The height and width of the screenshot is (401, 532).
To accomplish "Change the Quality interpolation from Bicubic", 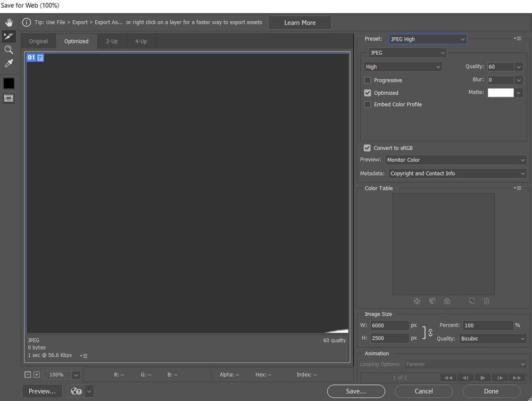I will (x=493, y=338).
